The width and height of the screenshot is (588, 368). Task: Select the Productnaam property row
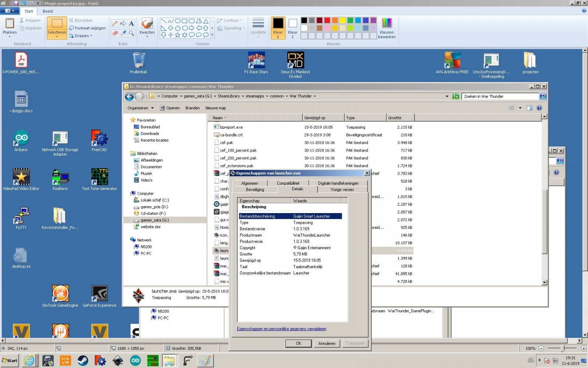[x=290, y=235]
